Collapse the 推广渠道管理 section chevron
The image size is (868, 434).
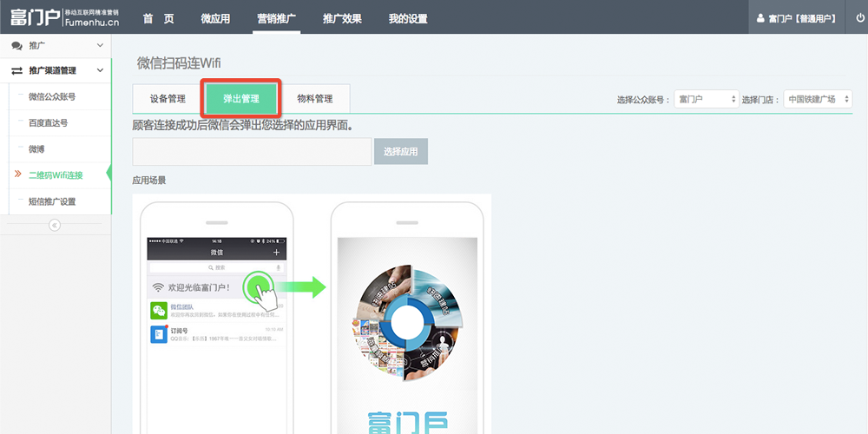[x=100, y=71]
